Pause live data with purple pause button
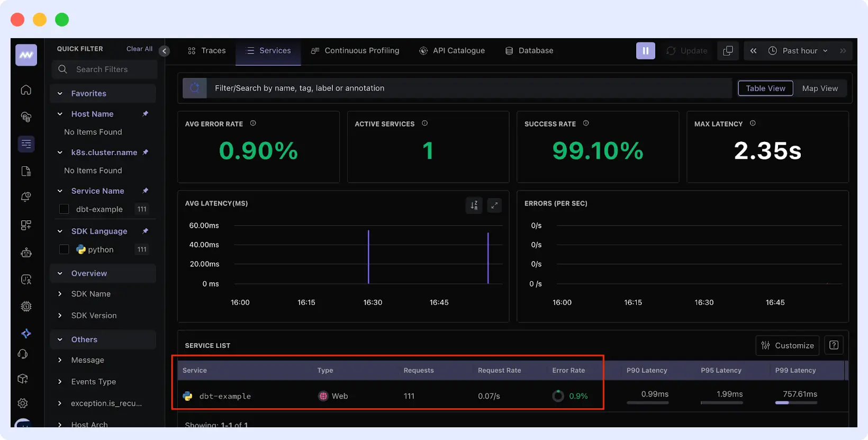The image size is (868, 440). pyautogui.click(x=646, y=51)
